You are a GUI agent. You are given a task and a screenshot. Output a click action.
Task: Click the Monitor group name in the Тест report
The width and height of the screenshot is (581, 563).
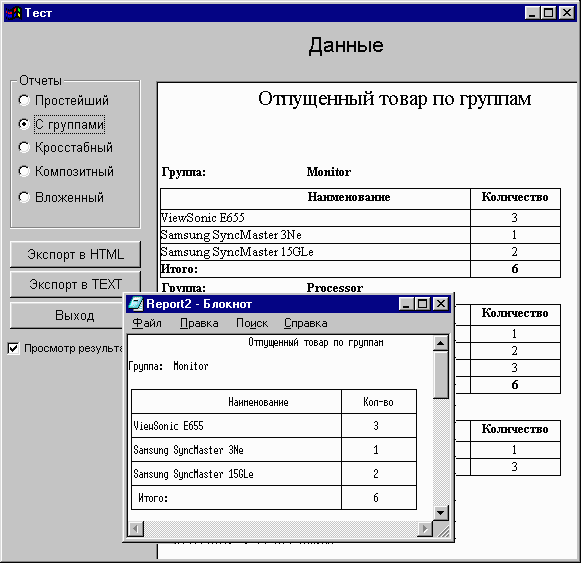[329, 172]
